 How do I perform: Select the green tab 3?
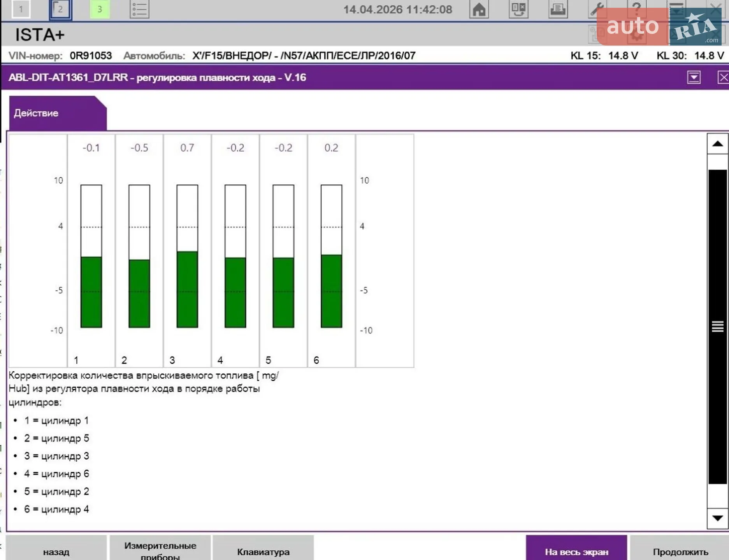pyautogui.click(x=100, y=9)
